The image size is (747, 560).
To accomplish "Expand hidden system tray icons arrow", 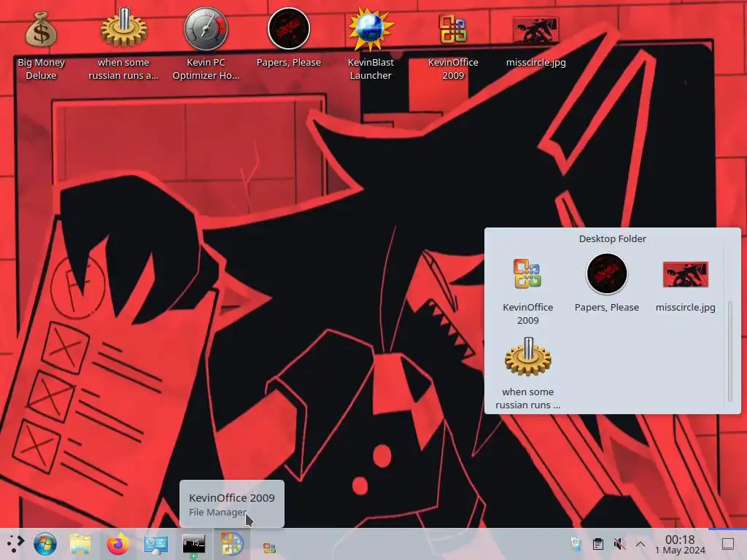I will tap(640, 544).
